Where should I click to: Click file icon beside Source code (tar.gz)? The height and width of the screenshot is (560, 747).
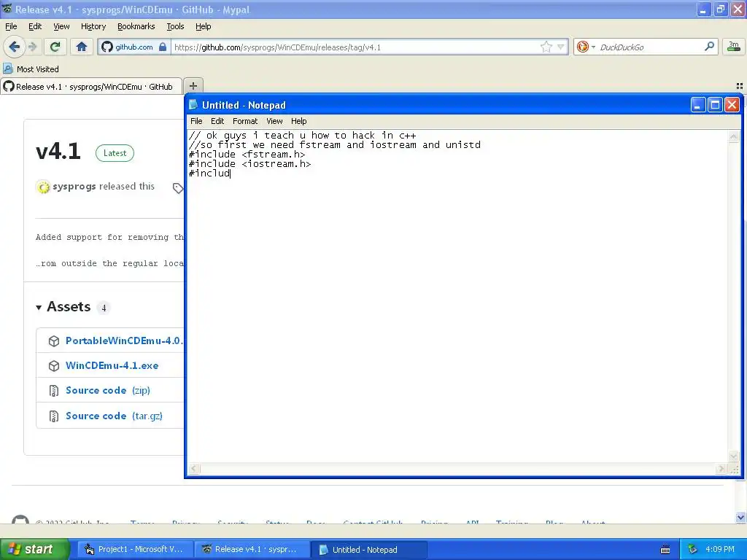[x=54, y=416]
